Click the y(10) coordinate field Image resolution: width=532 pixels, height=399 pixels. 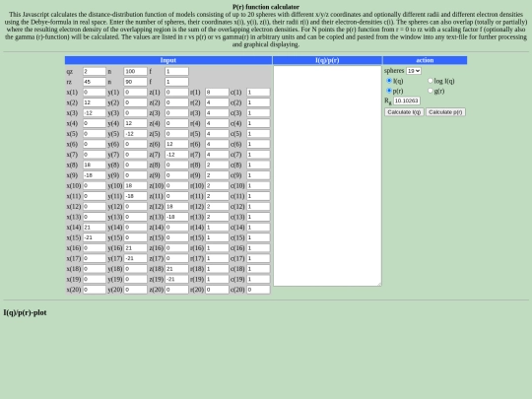point(135,185)
